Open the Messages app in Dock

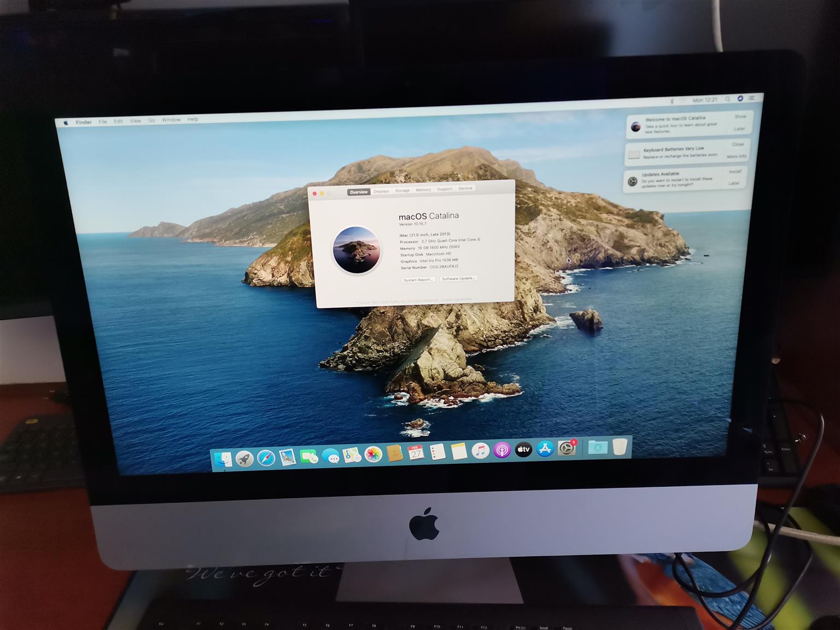(330, 456)
